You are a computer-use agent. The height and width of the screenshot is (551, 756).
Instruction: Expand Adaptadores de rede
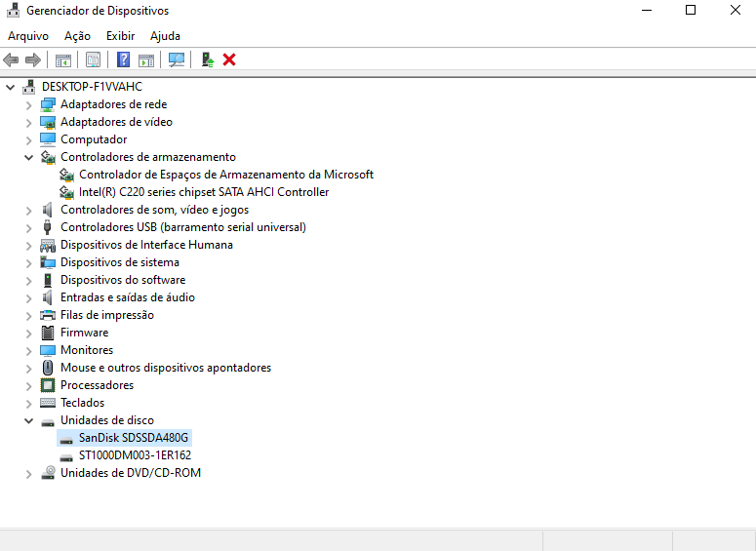tap(29, 105)
